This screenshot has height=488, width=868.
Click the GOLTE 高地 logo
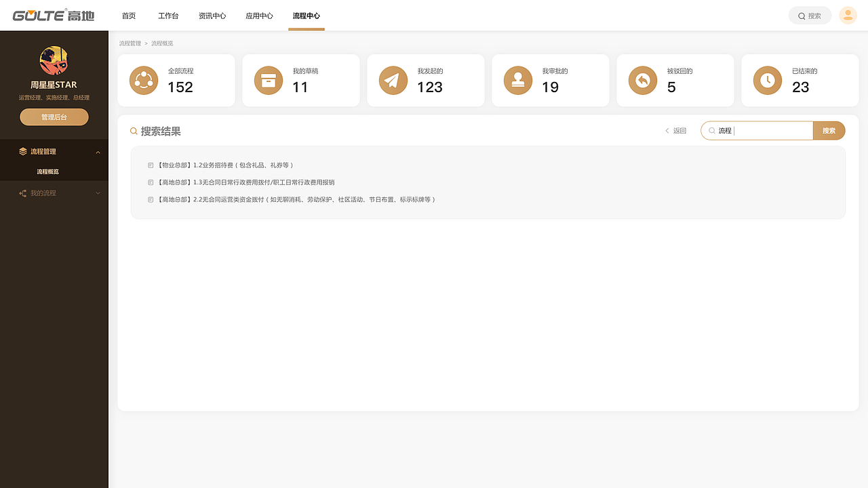[54, 15]
